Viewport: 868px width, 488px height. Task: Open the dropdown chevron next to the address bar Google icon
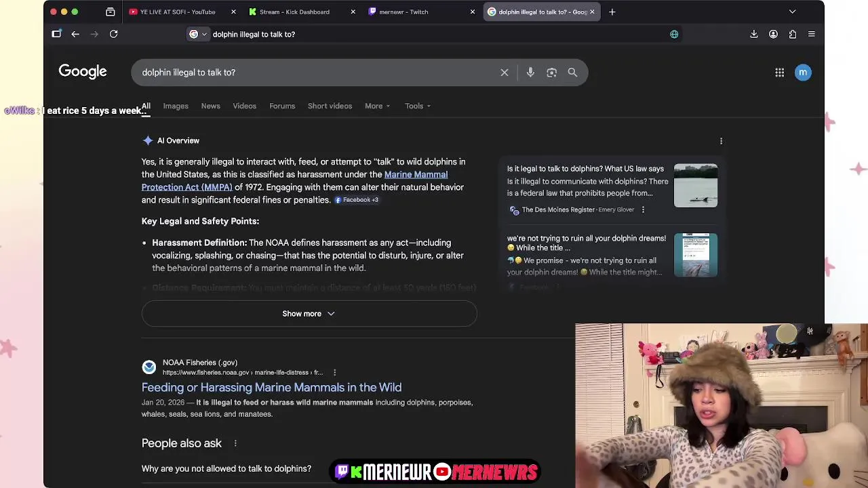pos(204,34)
